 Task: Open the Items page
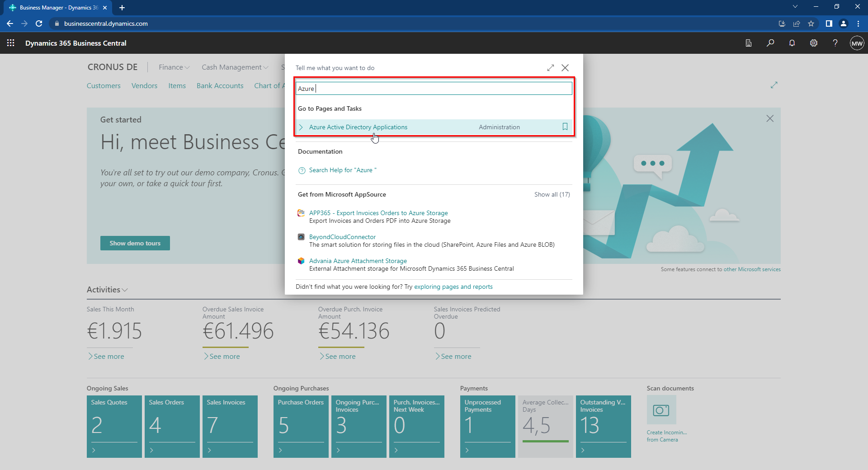pyautogui.click(x=177, y=85)
